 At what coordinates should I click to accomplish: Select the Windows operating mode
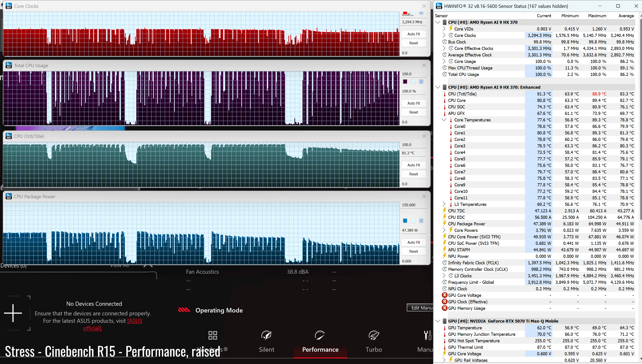point(213,342)
